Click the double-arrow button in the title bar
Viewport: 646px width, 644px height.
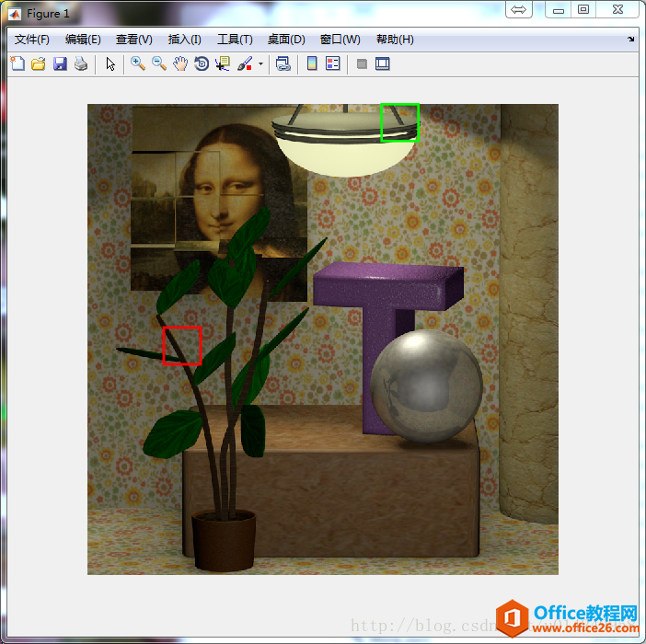pos(519,9)
